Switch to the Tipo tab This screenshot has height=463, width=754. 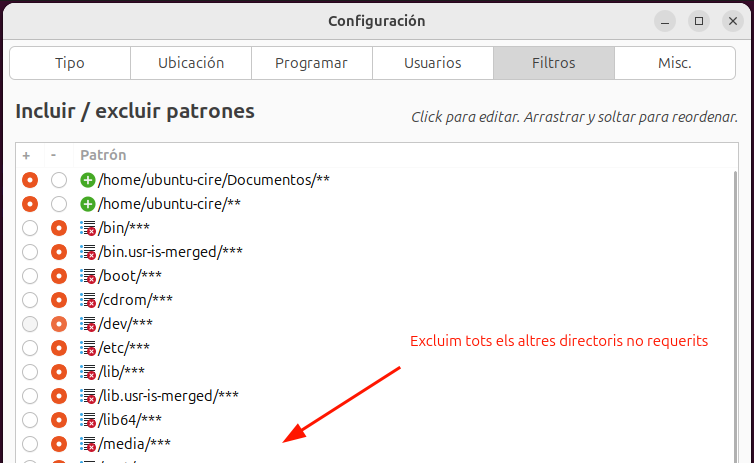70,63
